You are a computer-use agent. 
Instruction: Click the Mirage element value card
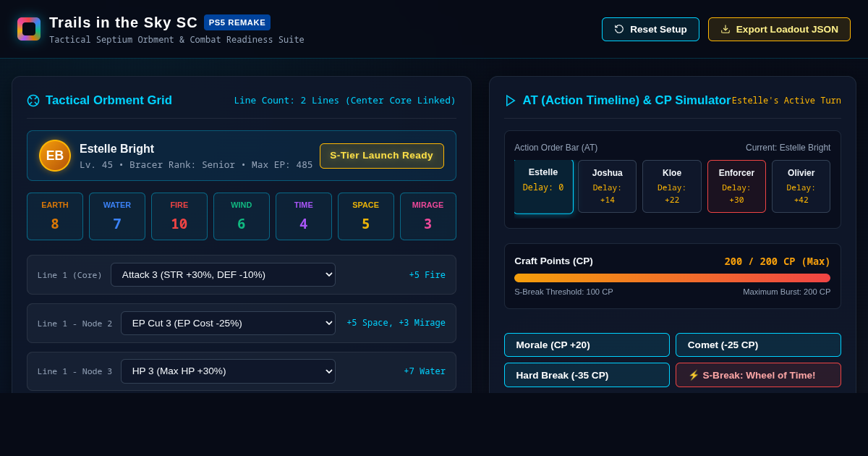[428, 216]
